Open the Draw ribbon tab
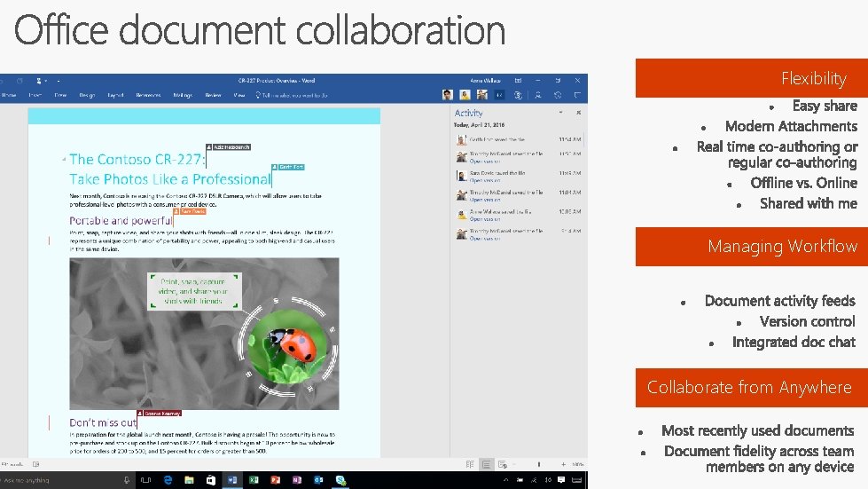 coord(60,95)
